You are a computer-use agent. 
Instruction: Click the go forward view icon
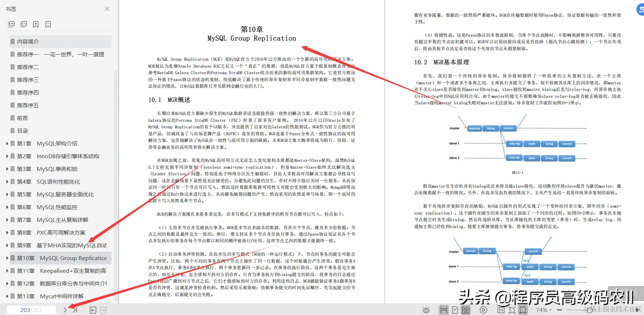tap(103, 310)
